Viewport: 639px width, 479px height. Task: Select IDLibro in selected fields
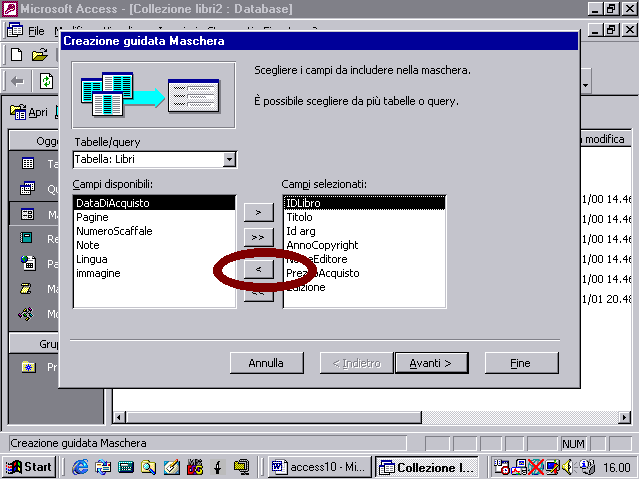coord(364,203)
